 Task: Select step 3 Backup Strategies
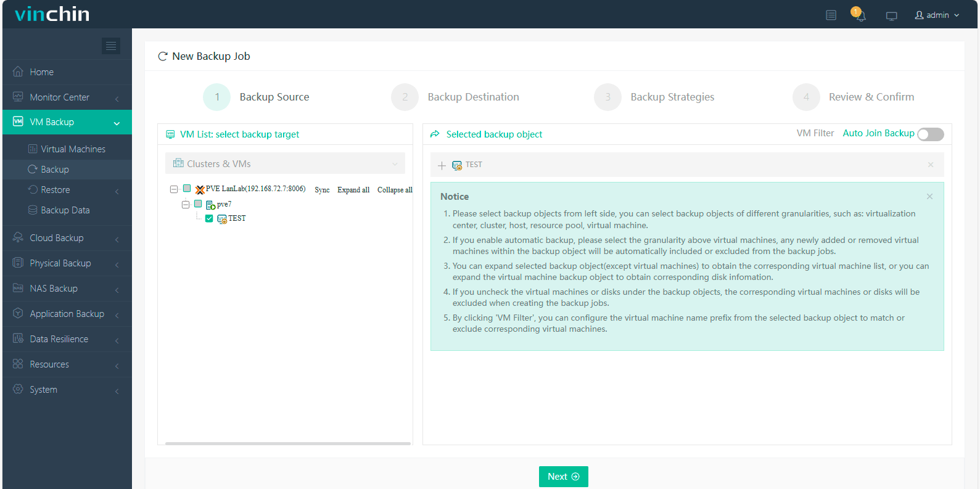[654, 97]
